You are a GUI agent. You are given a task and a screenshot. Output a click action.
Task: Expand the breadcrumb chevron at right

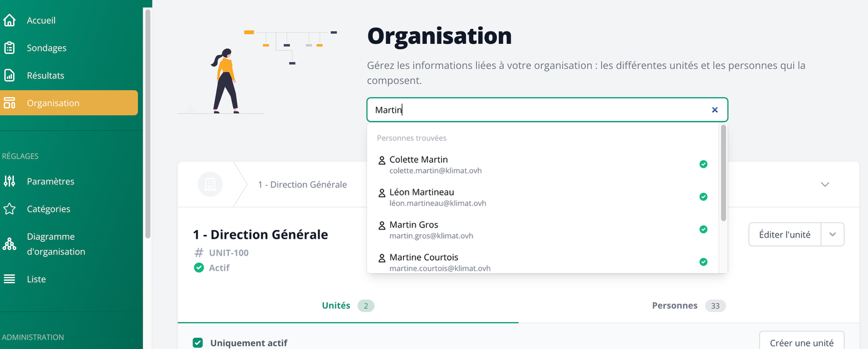pyautogui.click(x=825, y=184)
